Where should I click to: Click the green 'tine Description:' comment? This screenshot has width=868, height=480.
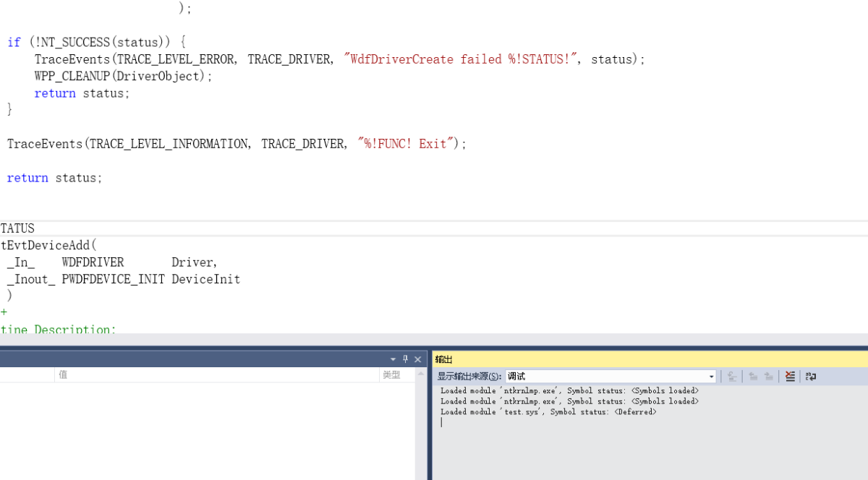[x=58, y=329]
